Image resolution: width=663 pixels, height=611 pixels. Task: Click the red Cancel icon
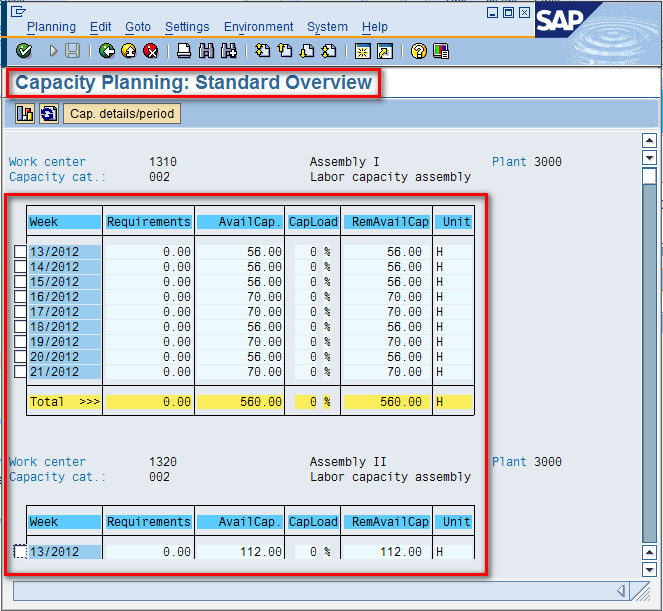[151, 51]
